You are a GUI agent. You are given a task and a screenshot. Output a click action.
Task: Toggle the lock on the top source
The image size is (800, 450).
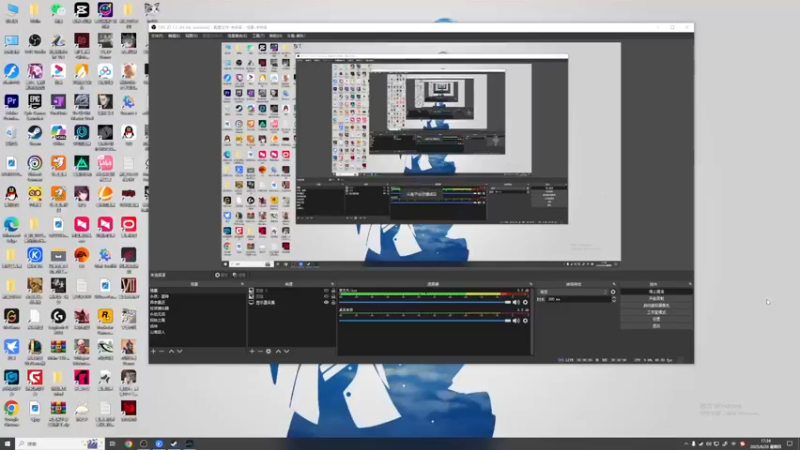pyautogui.click(x=334, y=291)
